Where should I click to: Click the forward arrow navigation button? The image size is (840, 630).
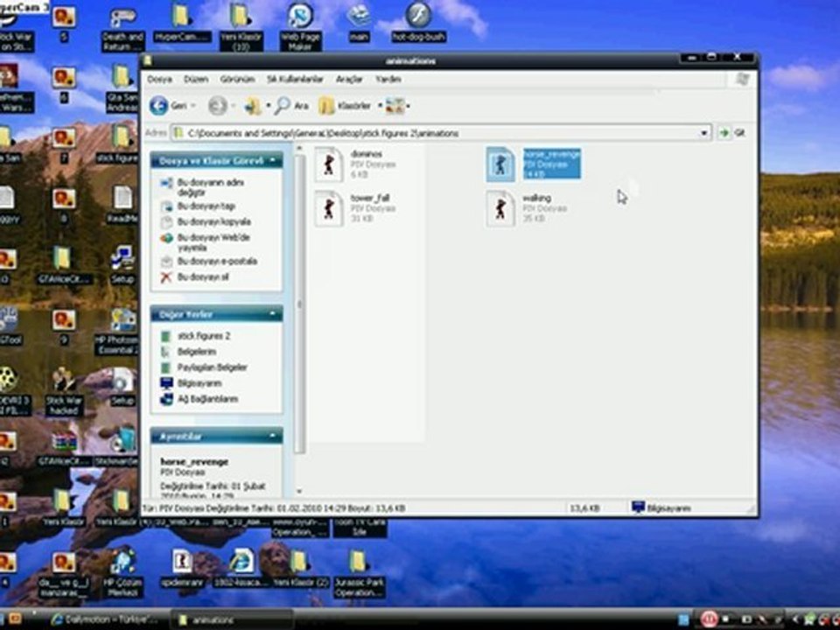point(217,106)
